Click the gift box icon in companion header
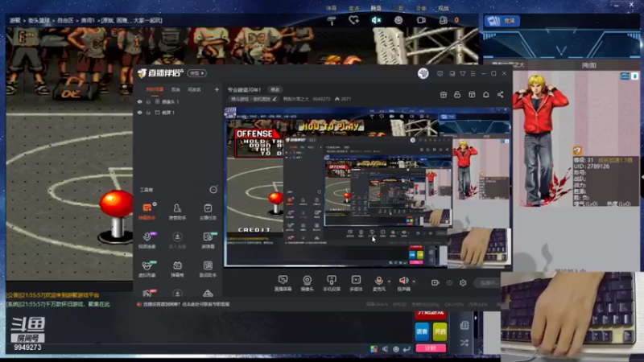 (x=444, y=95)
